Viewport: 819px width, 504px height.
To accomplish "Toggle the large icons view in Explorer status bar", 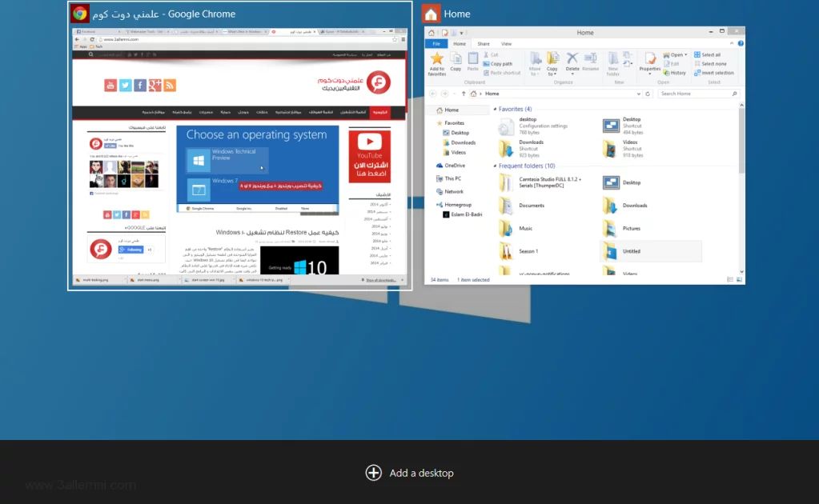I will 740,280.
